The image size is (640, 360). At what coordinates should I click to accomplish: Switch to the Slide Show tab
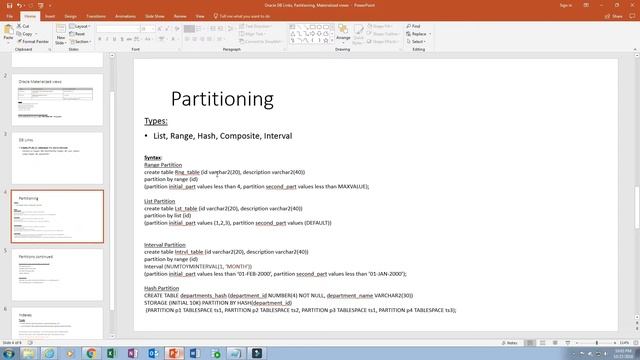click(155, 16)
